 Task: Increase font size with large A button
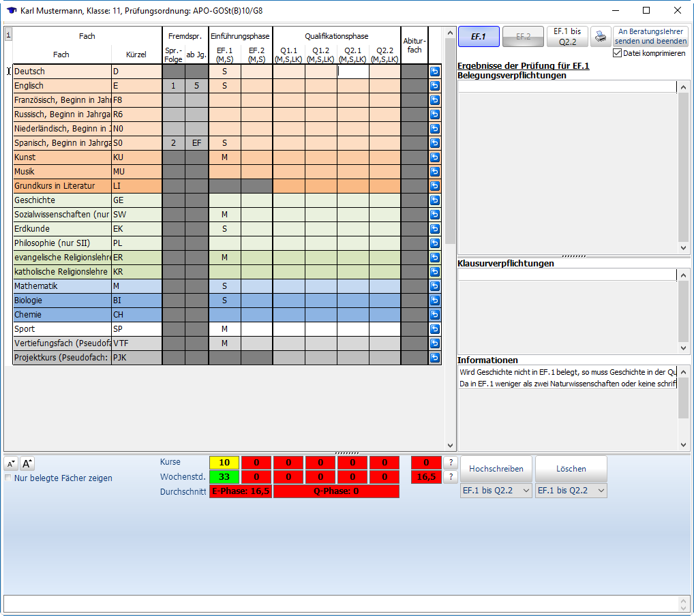click(27, 464)
